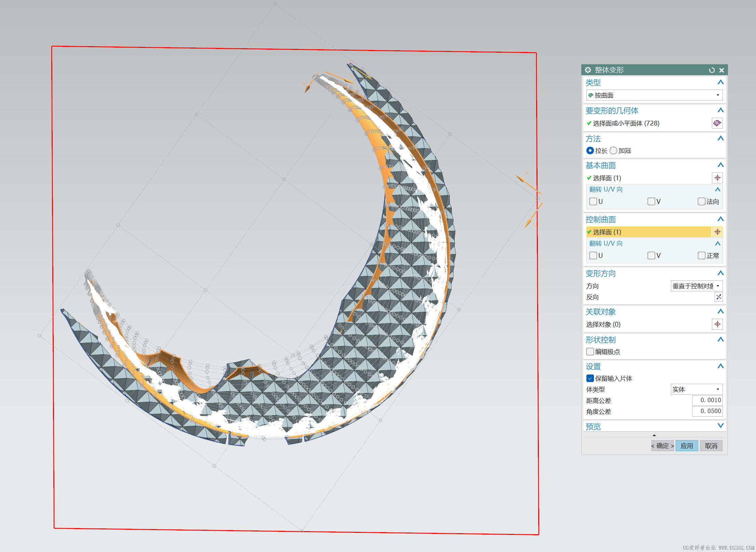Collapse the 形状控制 section
756x552 pixels.
[x=720, y=340]
